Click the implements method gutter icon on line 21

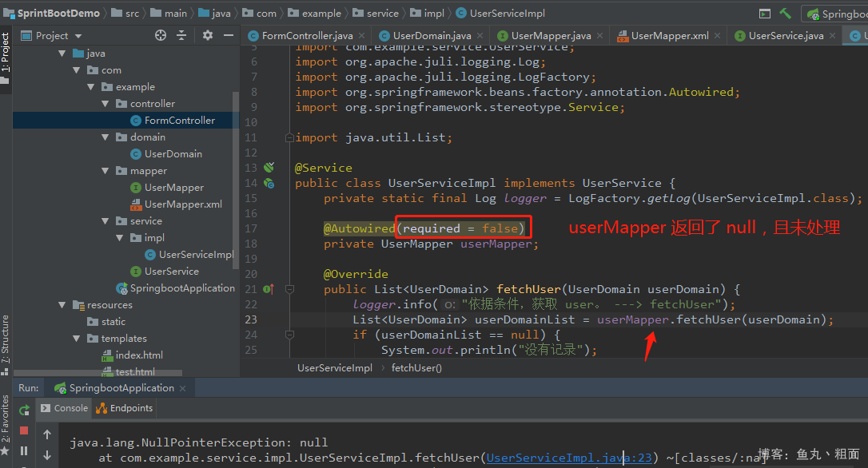point(269,289)
